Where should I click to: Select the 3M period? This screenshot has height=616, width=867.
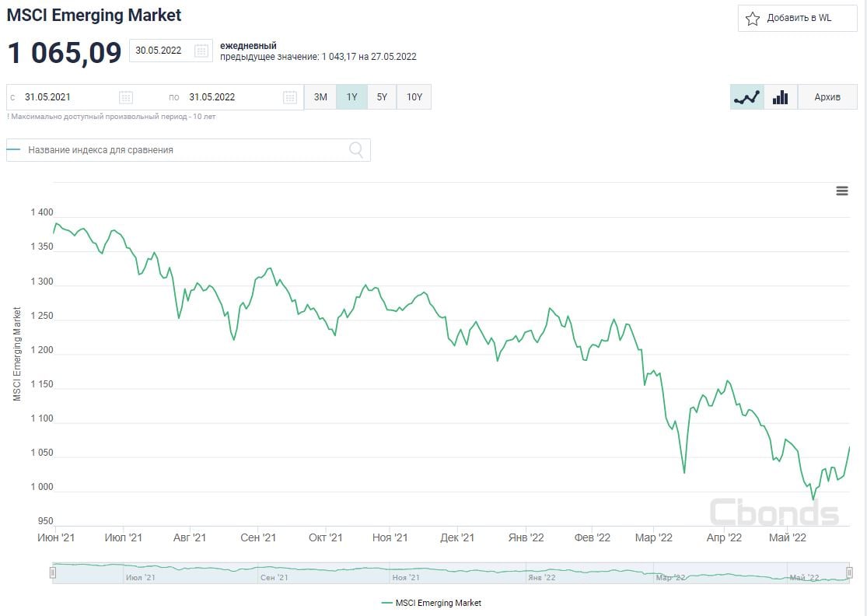pyautogui.click(x=320, y=97)
